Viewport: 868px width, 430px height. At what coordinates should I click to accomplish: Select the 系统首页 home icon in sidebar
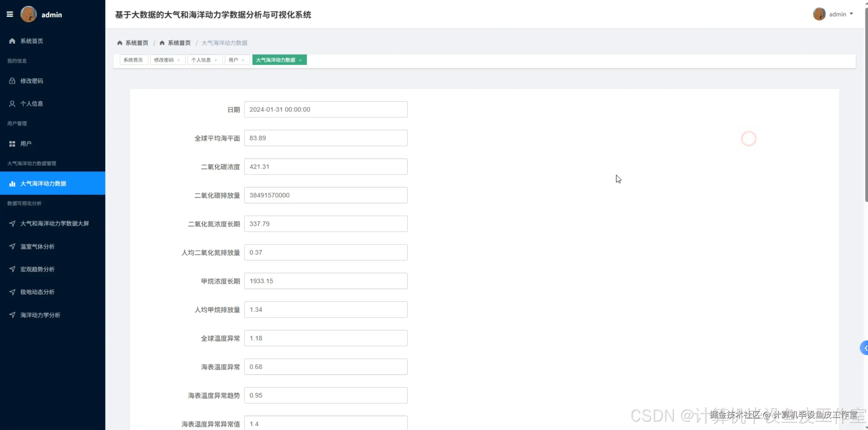(x=12, y=41)
